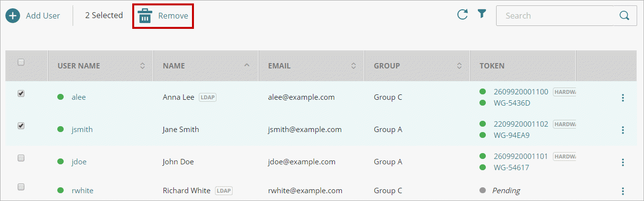Click the Add User plus icon
The image size is (644, 201).
coord(13,16)
